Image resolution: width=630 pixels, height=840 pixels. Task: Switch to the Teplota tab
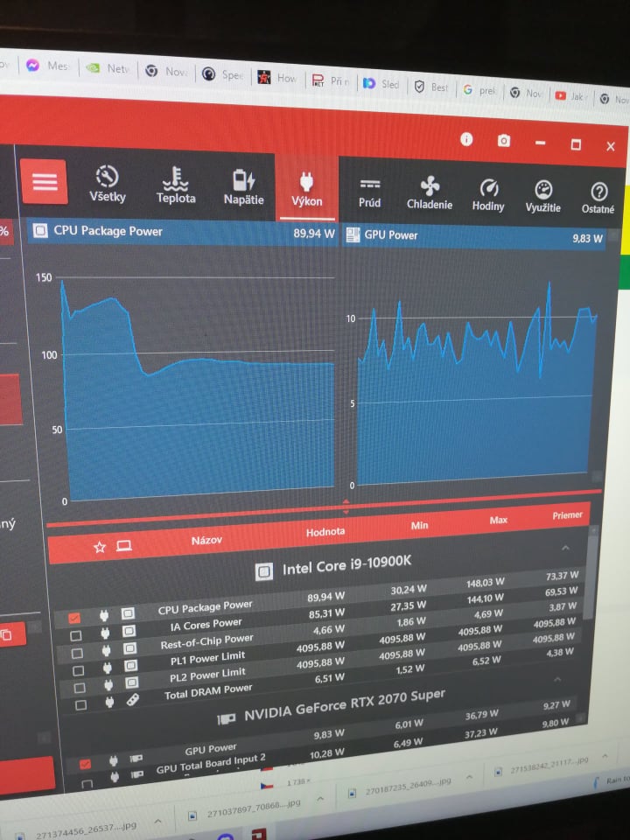point(176,185)
